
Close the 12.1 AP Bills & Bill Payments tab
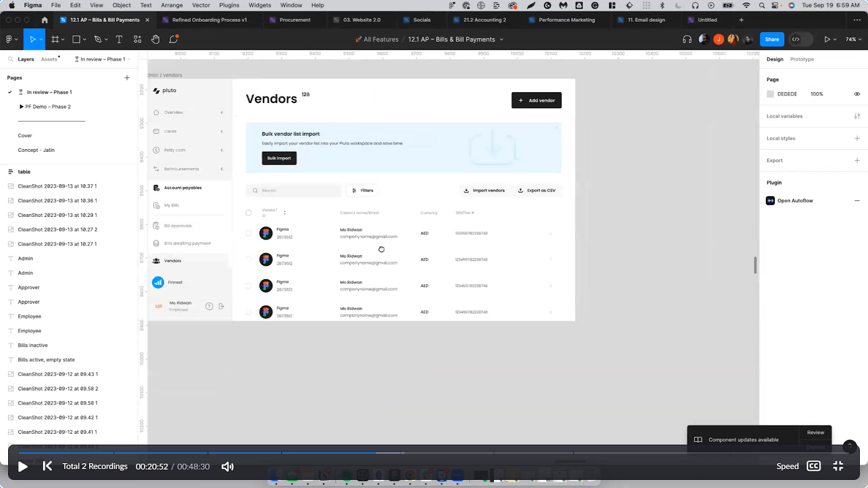[147, 20]
